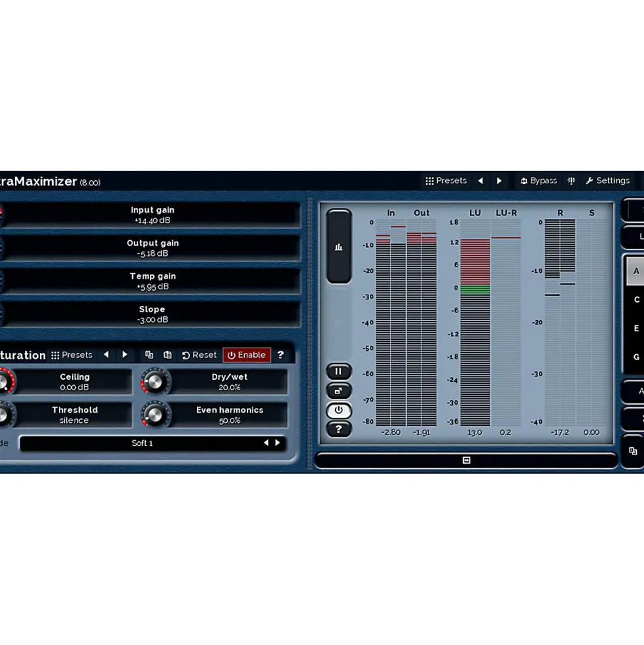This screenshot has width=644, height=645.
Task: Click the copy icon at right panel bottom
Action: (633, 451)
